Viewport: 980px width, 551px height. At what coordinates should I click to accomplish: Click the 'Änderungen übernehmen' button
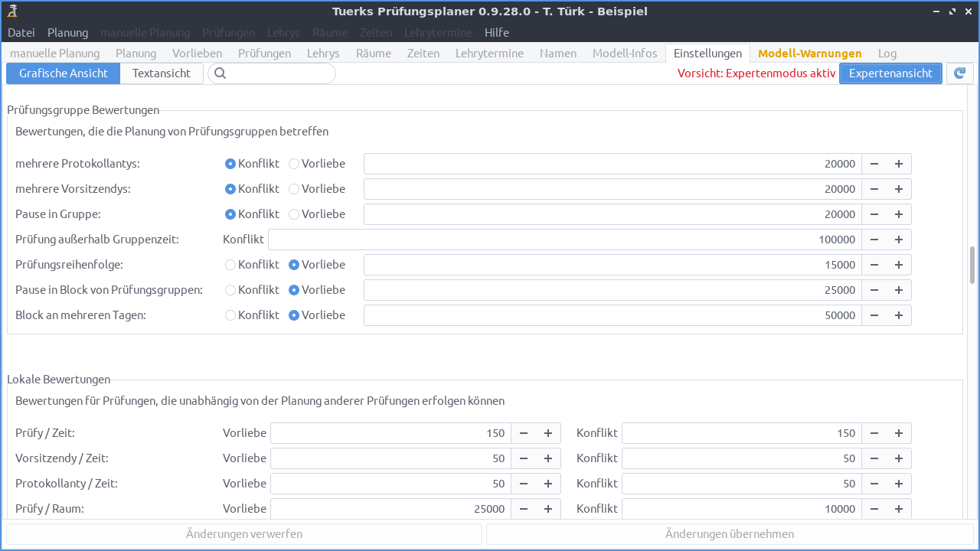(730, 533)
